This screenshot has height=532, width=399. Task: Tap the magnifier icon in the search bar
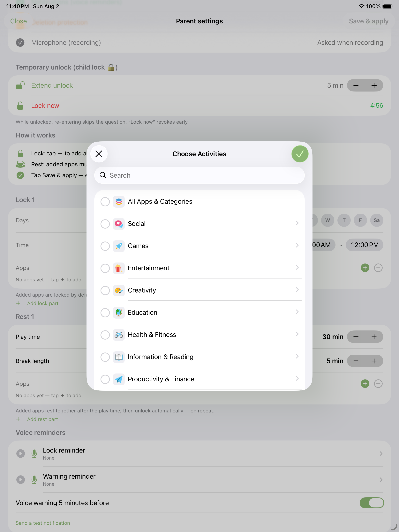tap(103, 175)
